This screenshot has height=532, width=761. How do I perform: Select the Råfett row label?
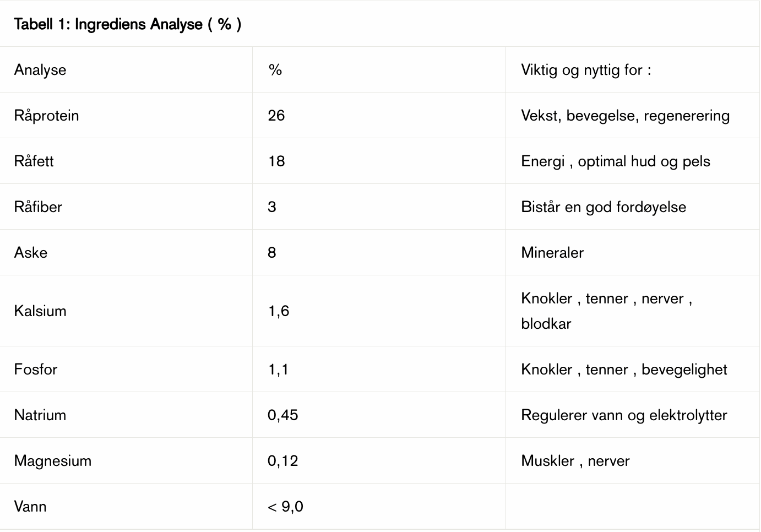(34, 161)
